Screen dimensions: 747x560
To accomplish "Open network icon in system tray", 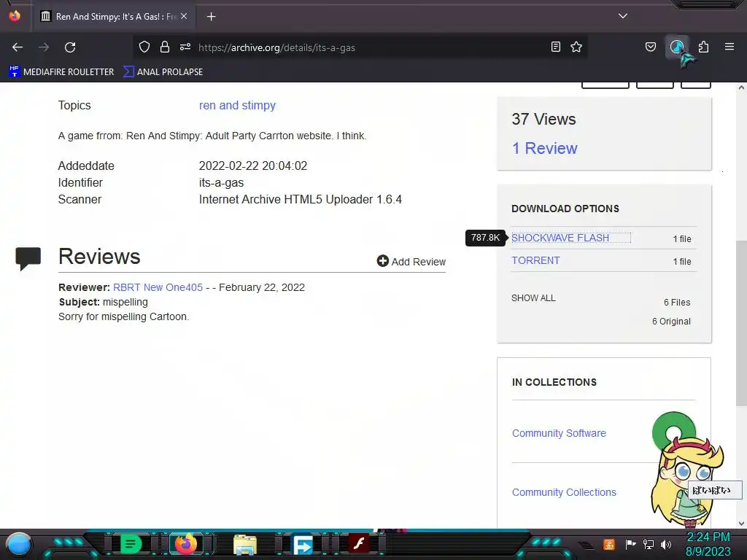I will tap(648, 544).
